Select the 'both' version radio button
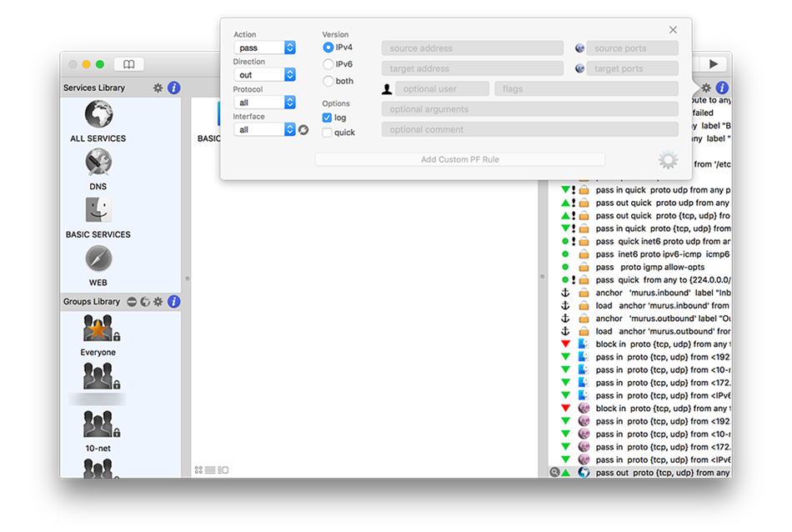792x532 pixels. (328, 81)
